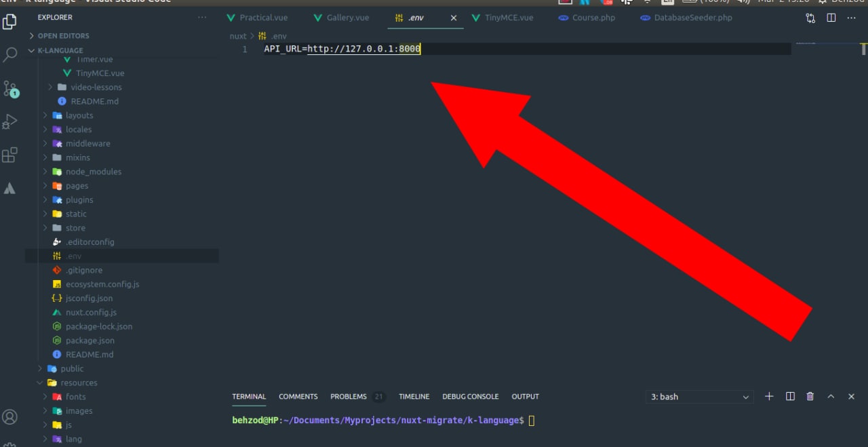Open editor more actions menu
Viewport: 868px width, 447px height.
pyautogui.click(x=852, y=18)
